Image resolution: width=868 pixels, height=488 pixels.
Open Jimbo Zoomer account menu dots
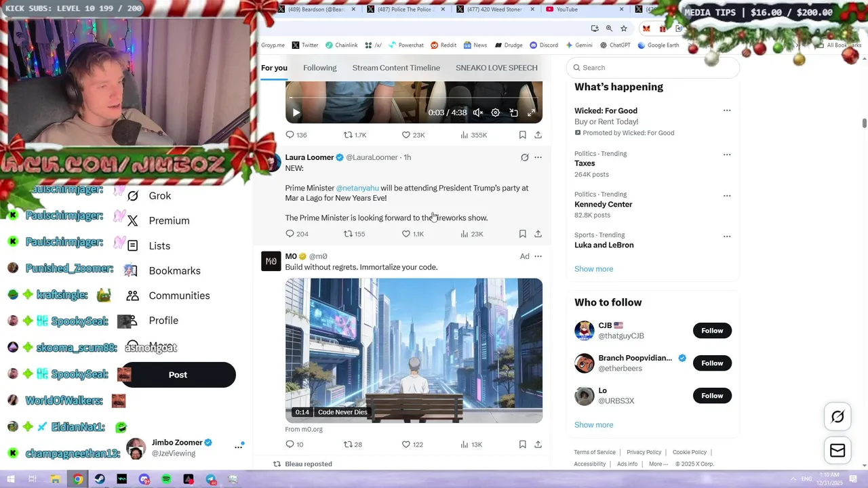239,447
